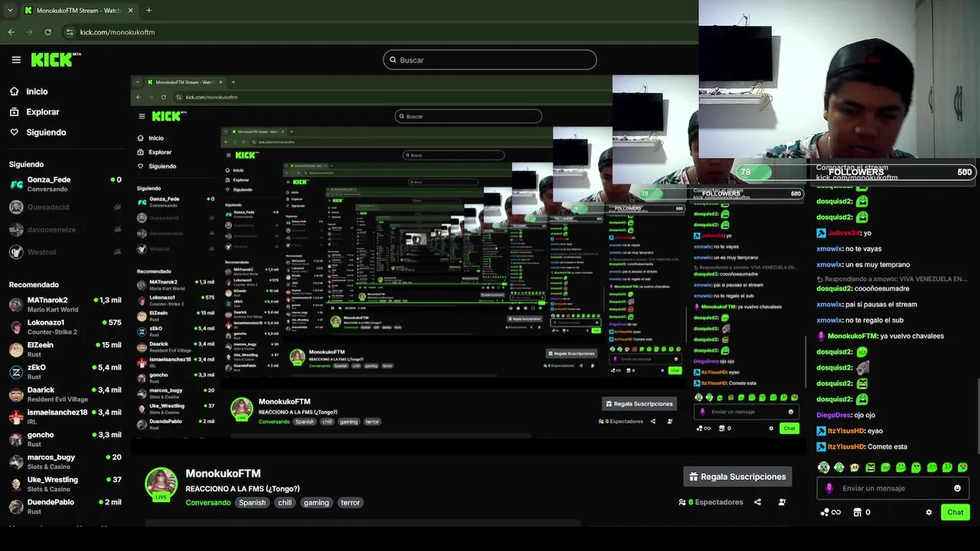Open site information icon in address bar
Viewport: 980px width, 551px height.
coord(70,32)
